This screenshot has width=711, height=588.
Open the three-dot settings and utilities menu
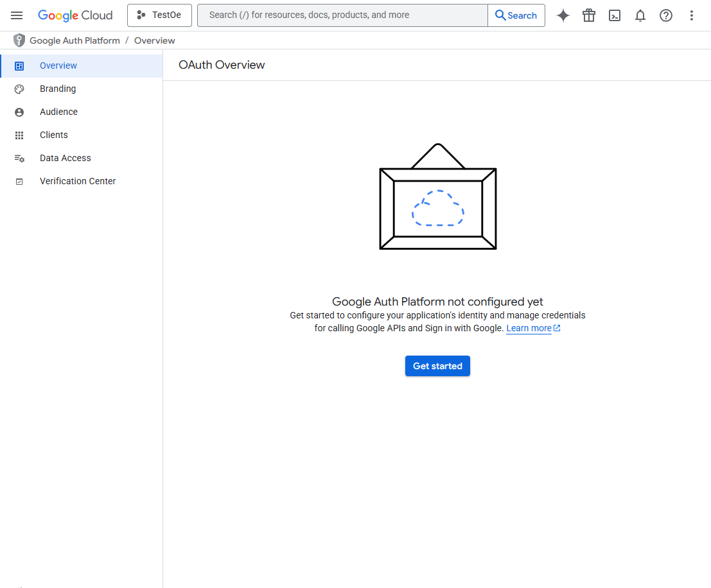pyautogui.click(x=692, y=15)
